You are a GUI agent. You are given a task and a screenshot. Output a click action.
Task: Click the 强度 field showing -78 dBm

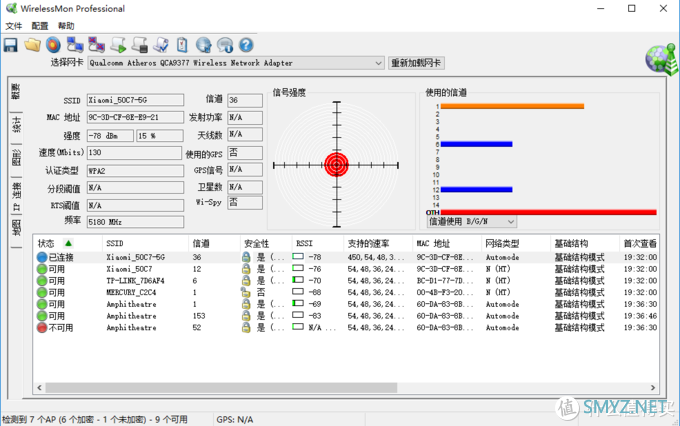click(x=110, y=136)
